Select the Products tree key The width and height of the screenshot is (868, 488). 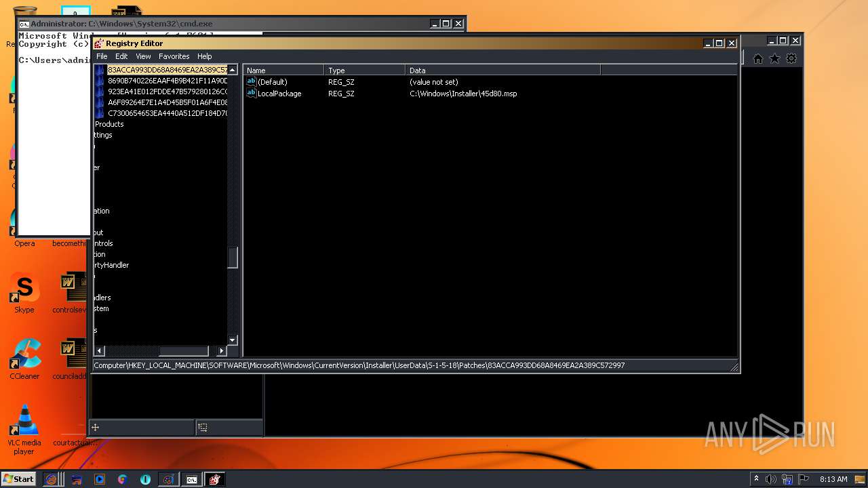[x=109, y=124]
